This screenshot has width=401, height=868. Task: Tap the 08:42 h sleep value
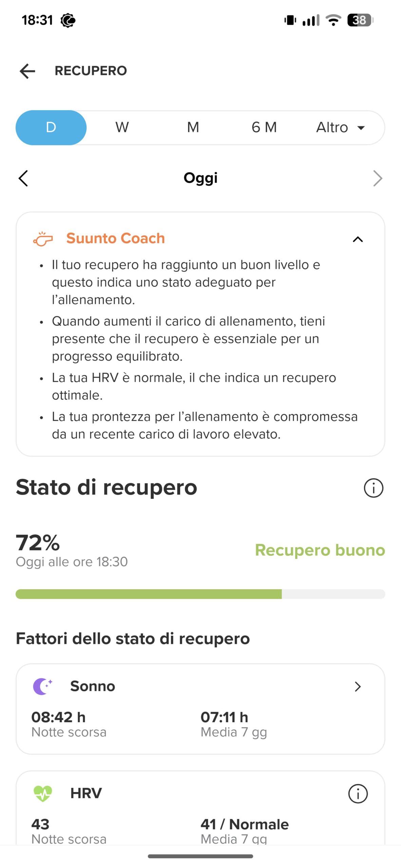click(58, 717)
